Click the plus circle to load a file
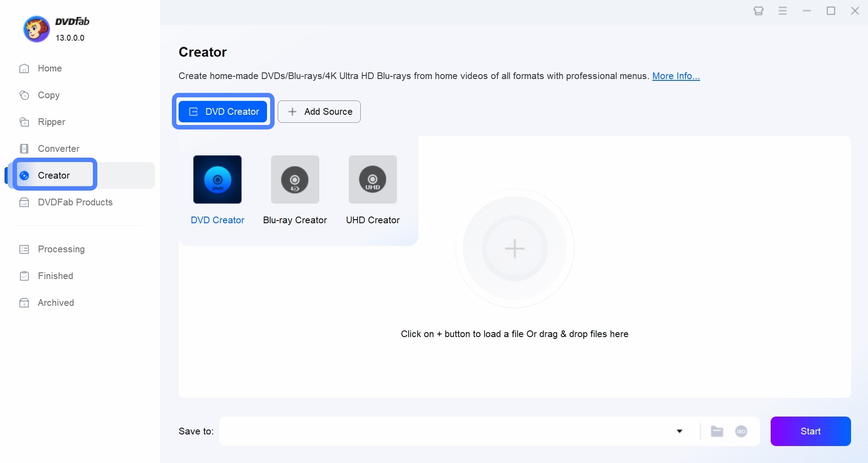Viewport: 868px width, 463px height. pos(514,249)
